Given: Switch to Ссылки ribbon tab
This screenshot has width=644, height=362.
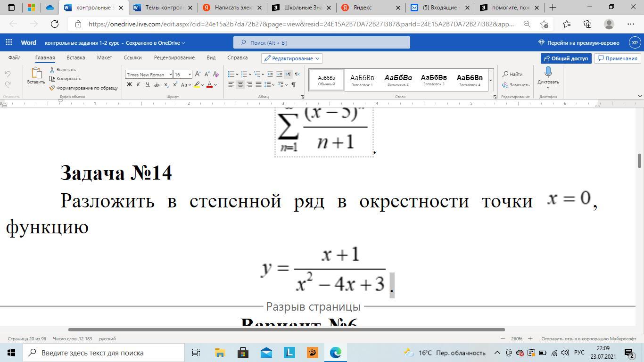Looking at the screenshot, I should click(132, 58).
